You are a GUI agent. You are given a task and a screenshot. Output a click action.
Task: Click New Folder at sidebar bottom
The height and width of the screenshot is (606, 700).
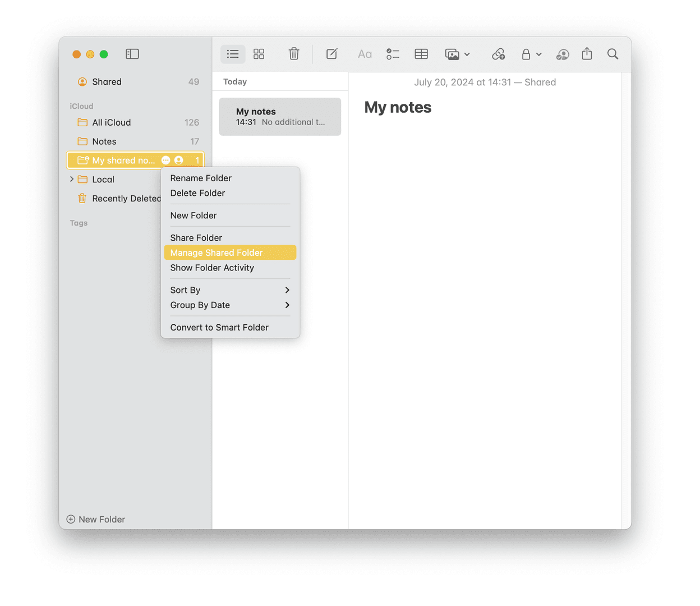96,519
